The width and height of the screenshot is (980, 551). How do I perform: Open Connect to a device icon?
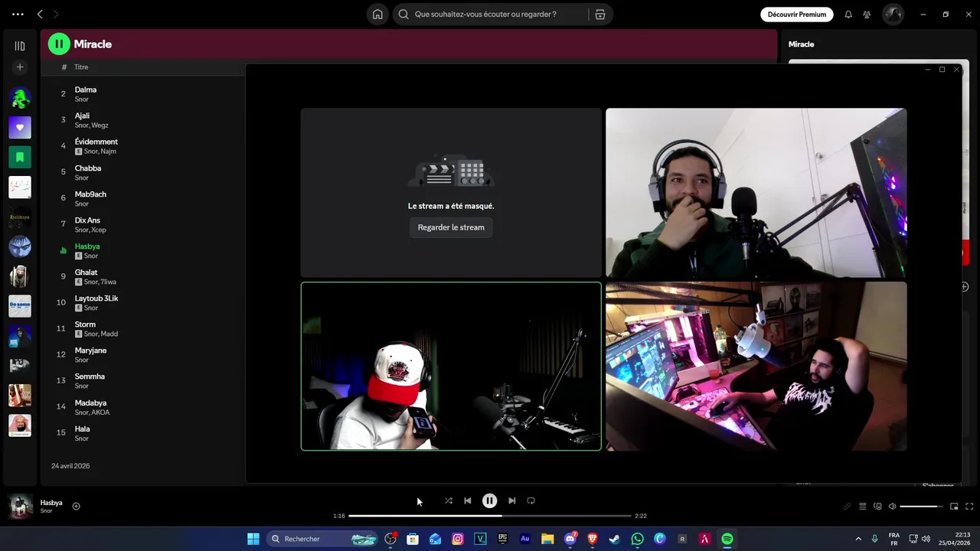pyautogui.click(x=877, y=506)
